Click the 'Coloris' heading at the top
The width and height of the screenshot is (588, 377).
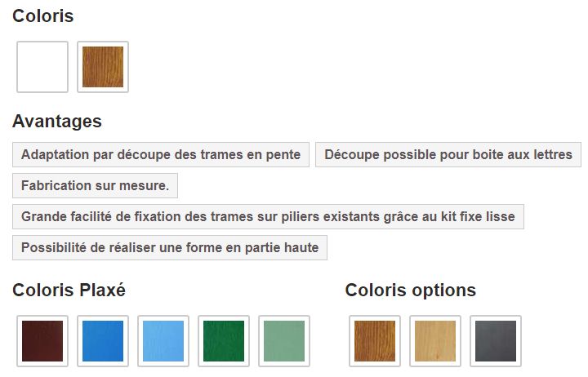point(42,16)
